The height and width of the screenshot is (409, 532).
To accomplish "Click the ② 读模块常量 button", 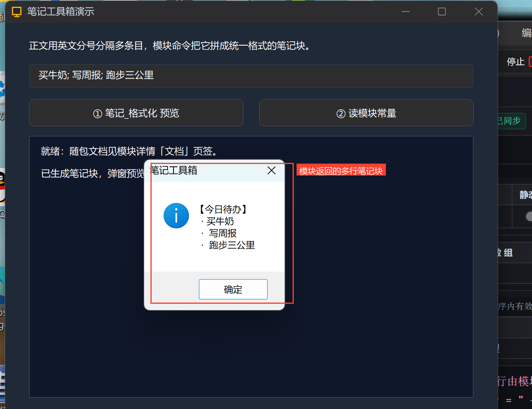I will click(366, 113).
